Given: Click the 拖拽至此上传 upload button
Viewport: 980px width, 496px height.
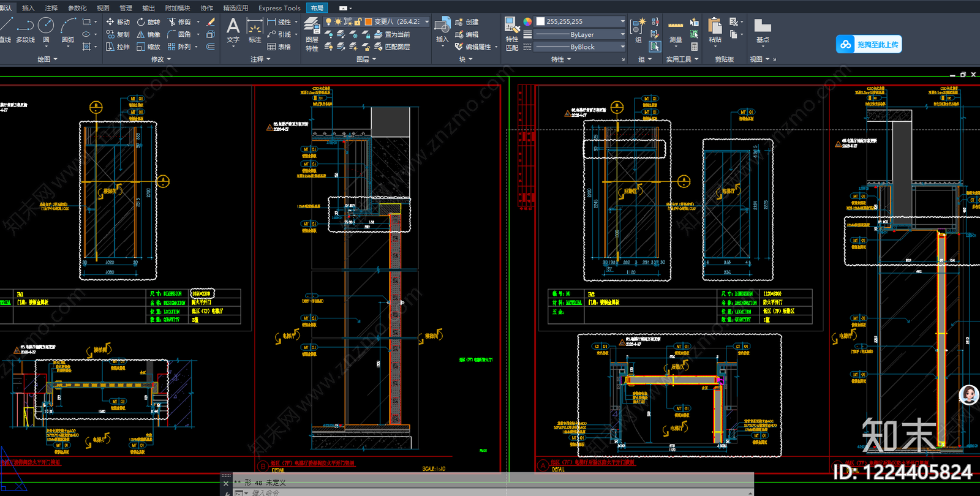Looking at the screenshot, I should click(869, 44).
